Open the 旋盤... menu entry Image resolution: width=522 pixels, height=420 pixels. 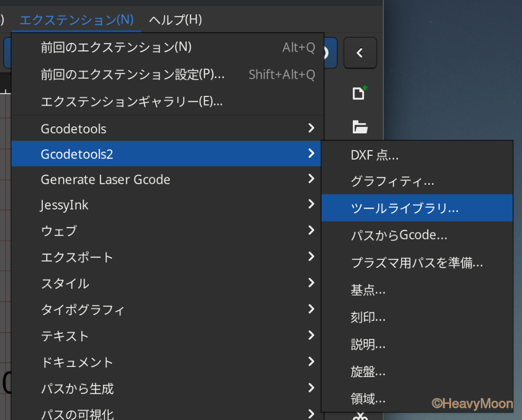(368, 371)
